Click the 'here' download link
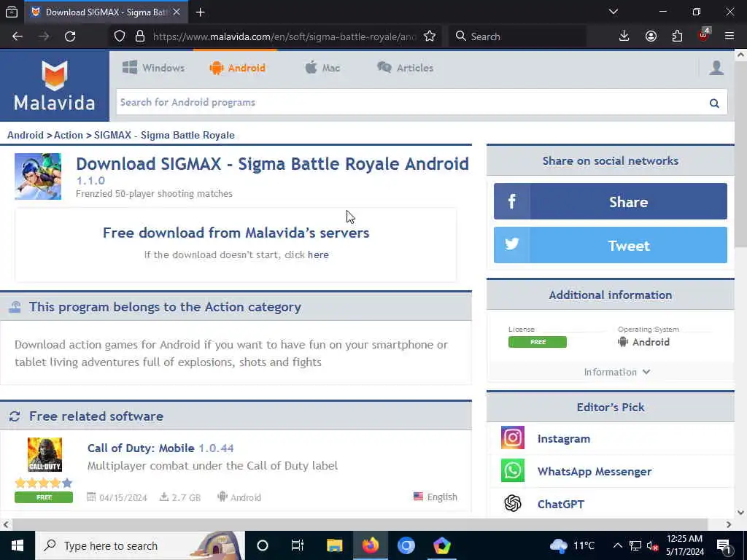Image resolution: width=747 pixels, height=560 pixels. 318,254
